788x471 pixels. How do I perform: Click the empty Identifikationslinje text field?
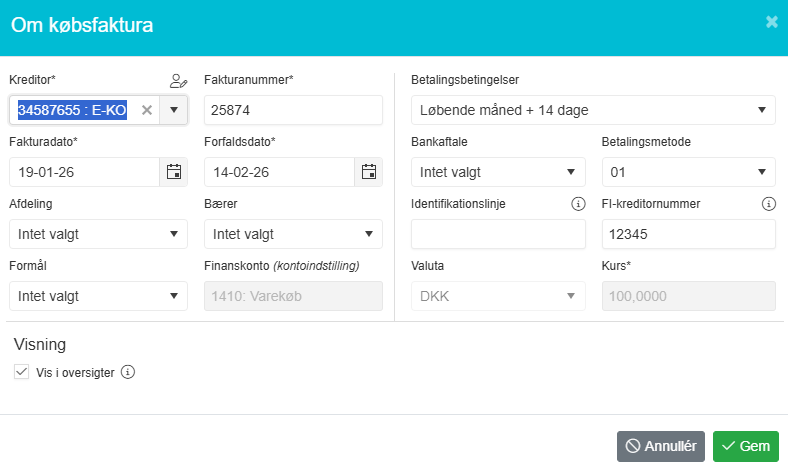tap(498, 234)
